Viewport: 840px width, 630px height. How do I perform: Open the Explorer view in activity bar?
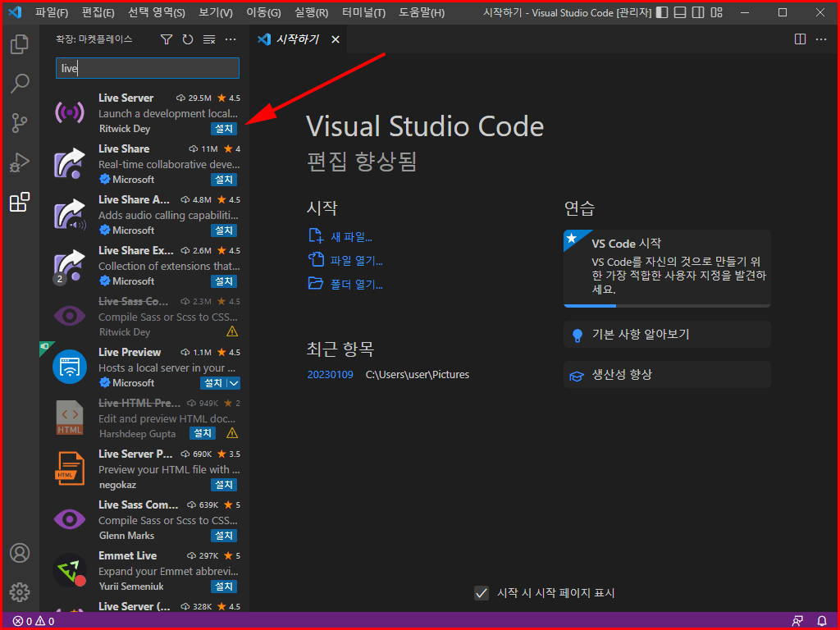tap(20, 44)
